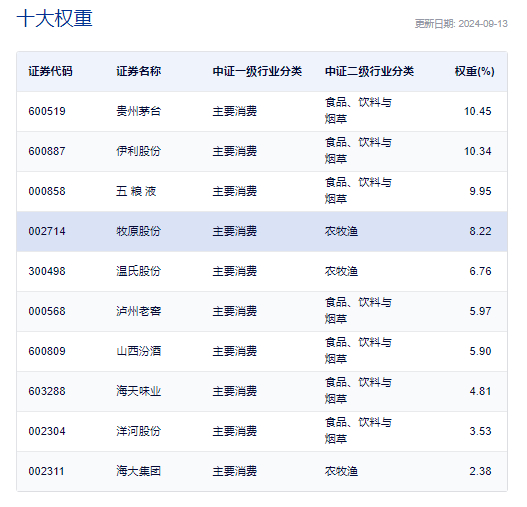Image resolution: width=527 pixels, height=507 pixels.
Task: Click weight value 2.38
Action: 480,471
